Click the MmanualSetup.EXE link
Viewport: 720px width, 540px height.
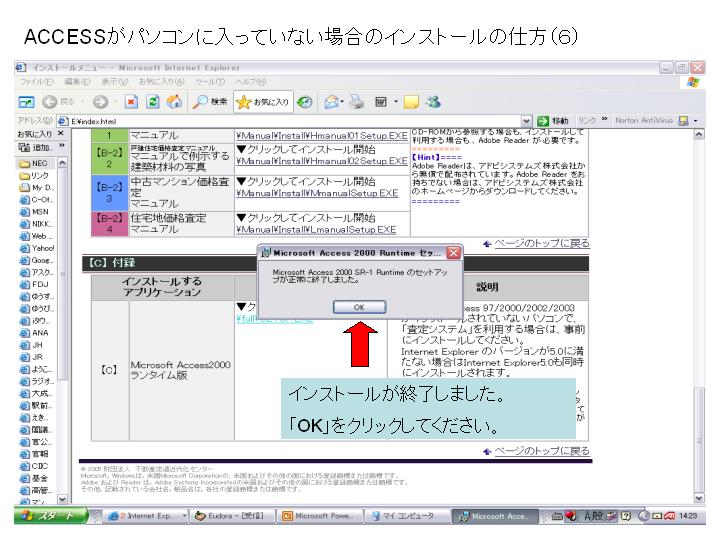[317, 193]
